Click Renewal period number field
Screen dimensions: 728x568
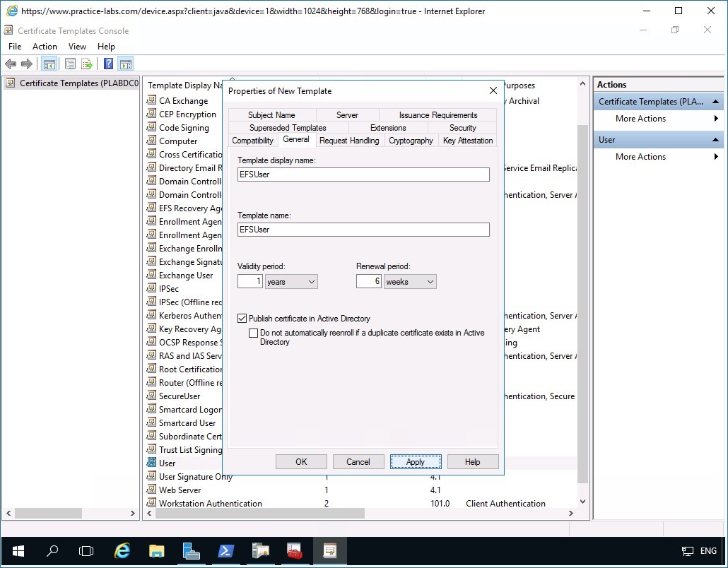369,281
